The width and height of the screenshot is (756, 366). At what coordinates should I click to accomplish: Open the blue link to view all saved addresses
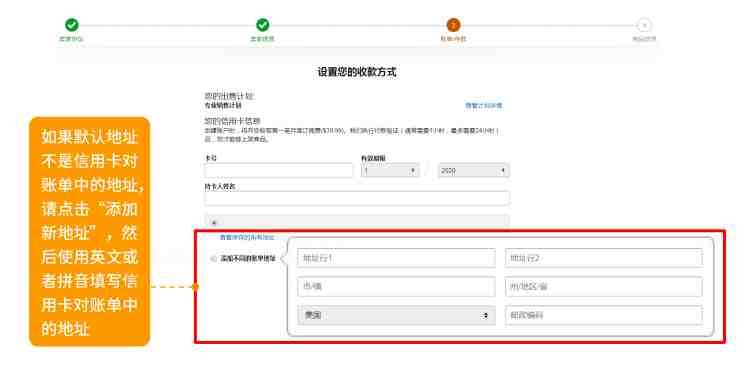[x=247, y=237]
